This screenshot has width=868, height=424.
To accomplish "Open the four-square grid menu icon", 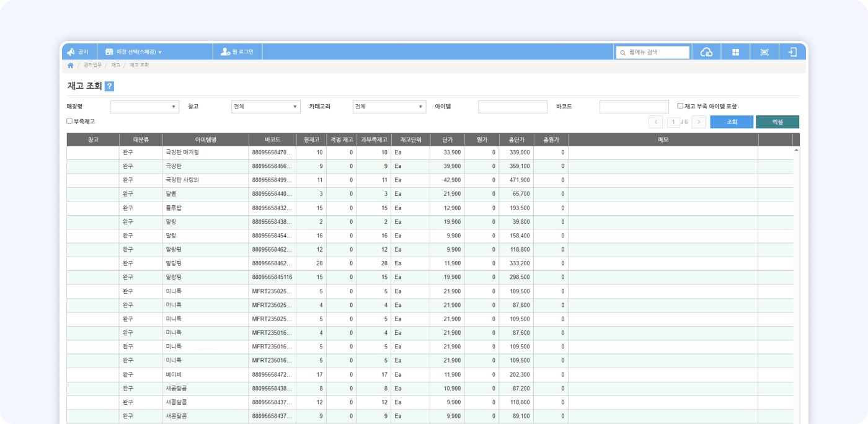I will point(735,52).
